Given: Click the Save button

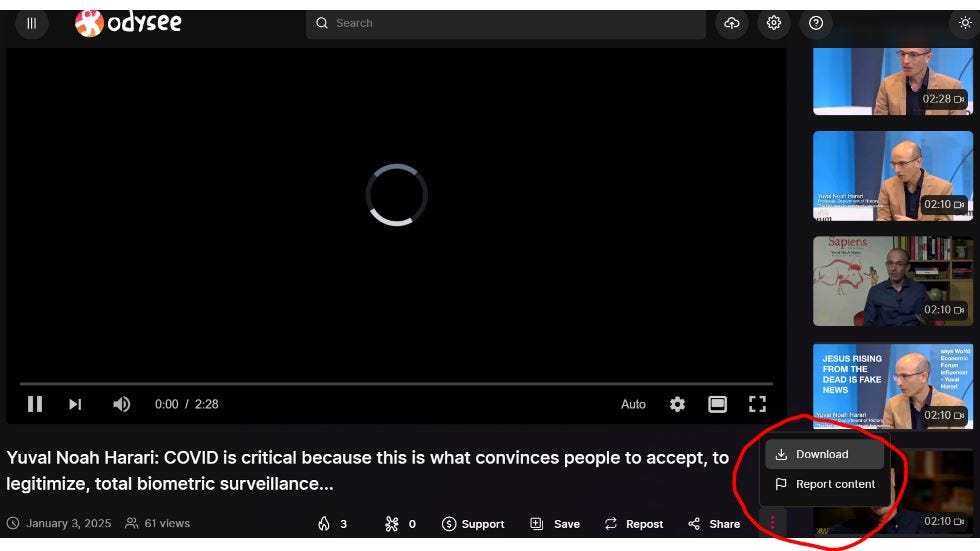Looking at the screenshot, I should pyautogui.click(x=555, y=524).
